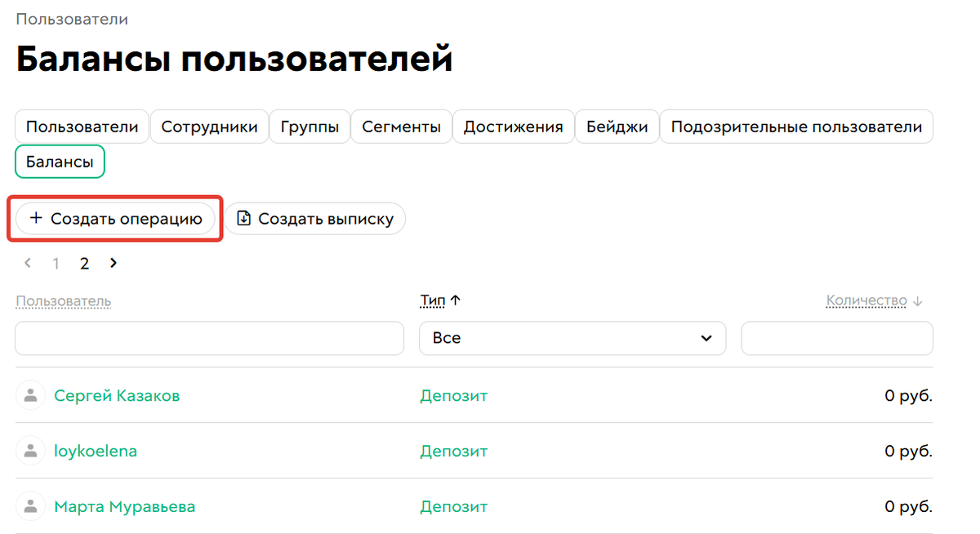Click the ascending sort arrow next to Тип
The width and height of the screenshot is (980, 534).
pyautogui.click(x=457, y=300)
